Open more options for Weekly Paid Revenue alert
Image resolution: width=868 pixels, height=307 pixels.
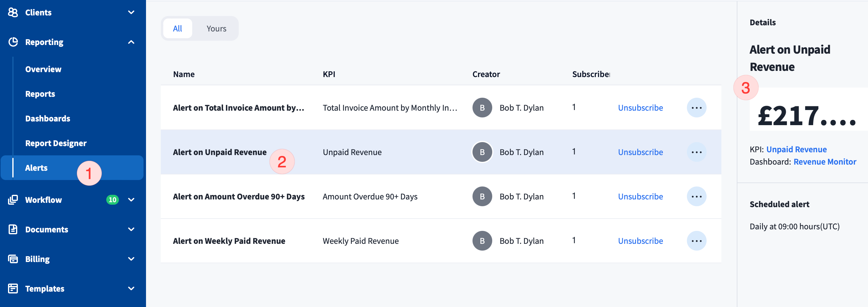pyautogui.click(x=696, y=241)
